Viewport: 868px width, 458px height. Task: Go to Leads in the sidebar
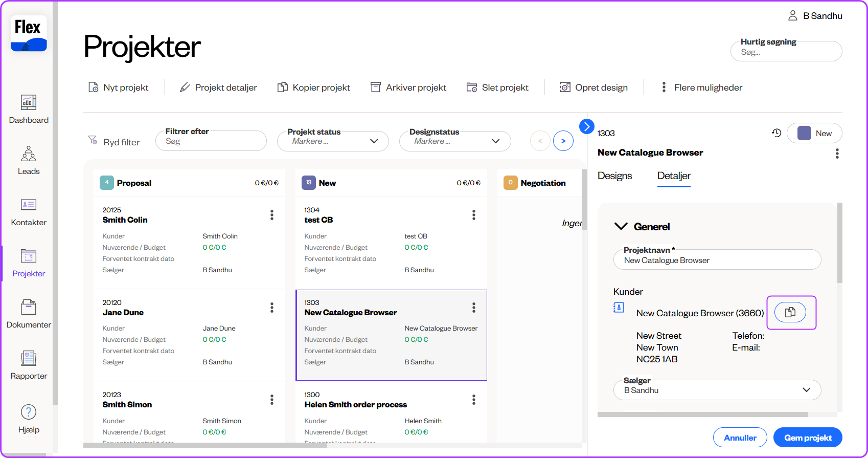point(29,154)
